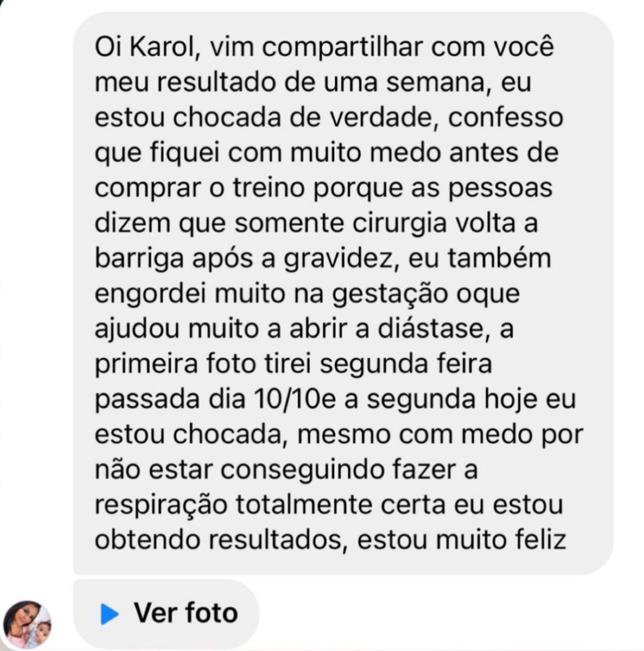Tap the word 'respiração' in the message
This screenshot has height=651, width=644.
tap(161, 506)
